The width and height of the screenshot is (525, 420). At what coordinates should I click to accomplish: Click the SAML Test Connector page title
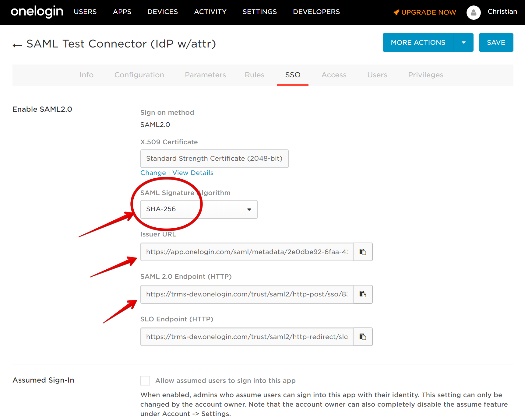click(x=121, y=44)
